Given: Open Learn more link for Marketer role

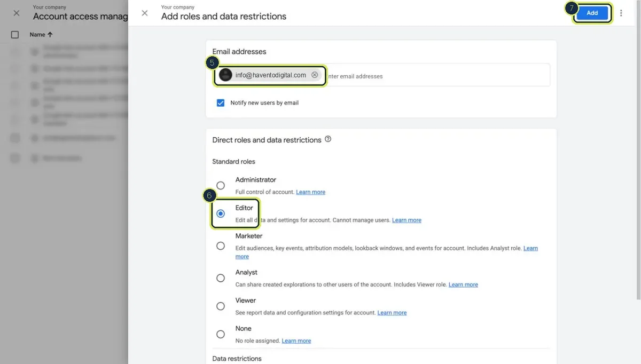Looking at the screenshot, I should pyautogui.click(x=530, y=248).
